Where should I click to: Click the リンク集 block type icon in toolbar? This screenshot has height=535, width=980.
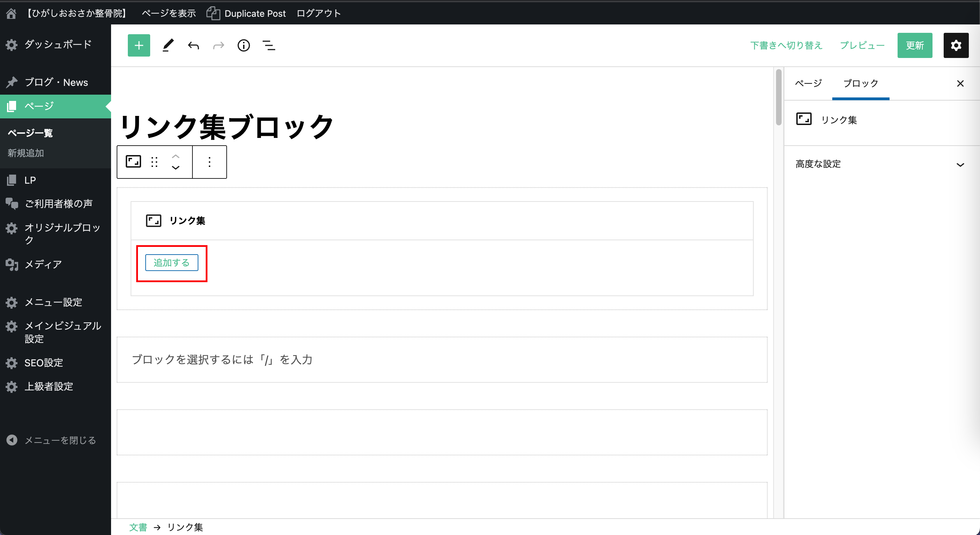click(x=133, y=162)
